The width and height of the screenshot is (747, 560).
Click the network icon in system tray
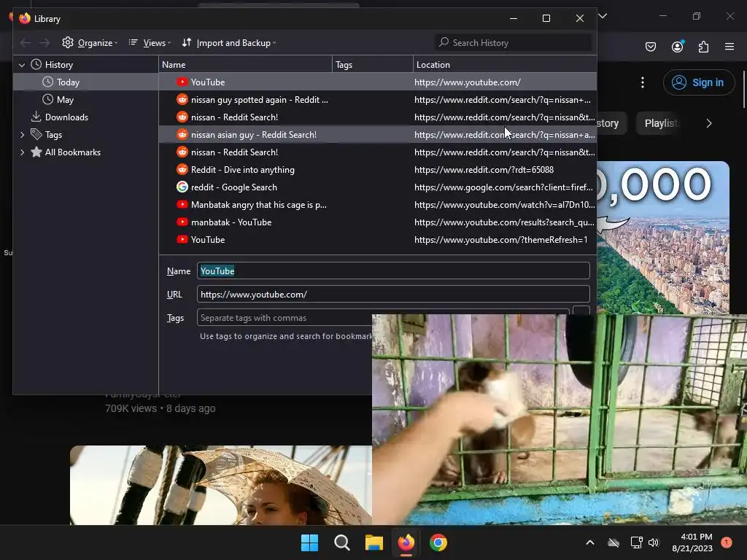(636, 542)
